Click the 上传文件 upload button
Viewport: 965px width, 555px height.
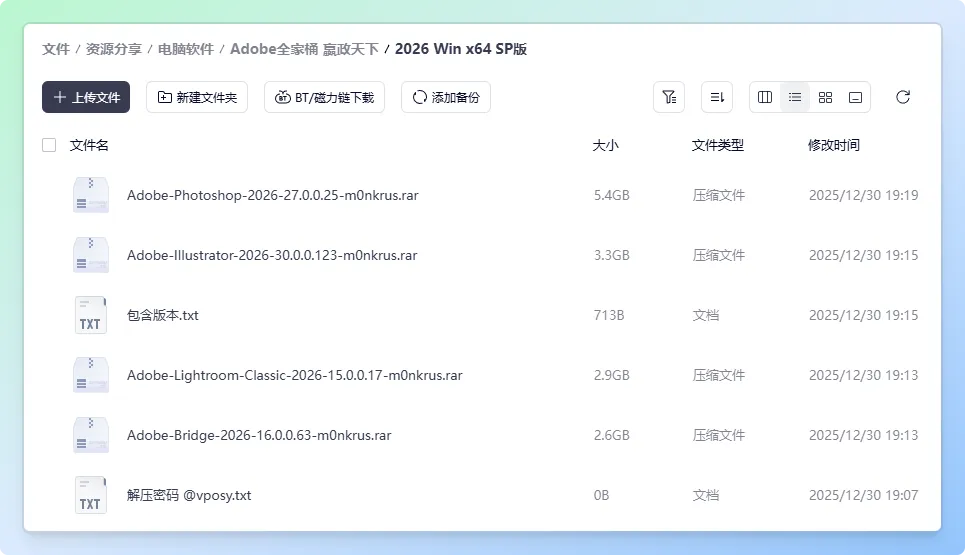[x=86, y=97]
